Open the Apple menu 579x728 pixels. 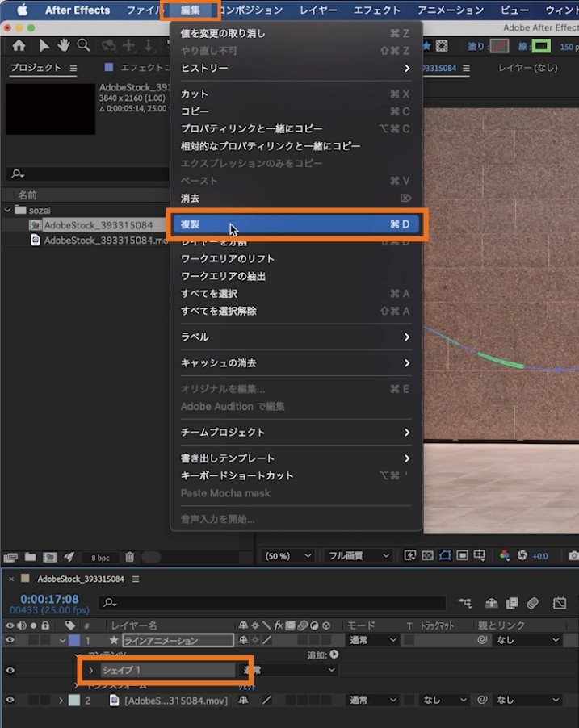click(x=22, y=10)
